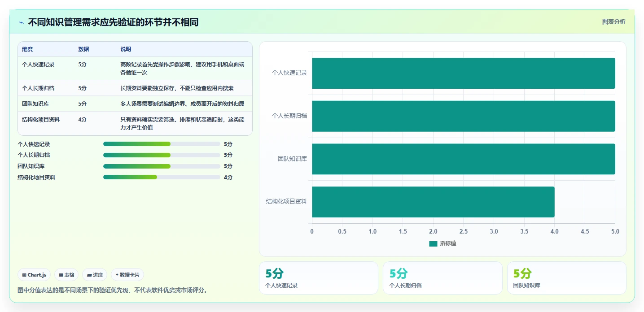Click the 团队知识库 progress bar label
Image resolution: width=644 pixels, height=312 pixels.
click(31, 166)
